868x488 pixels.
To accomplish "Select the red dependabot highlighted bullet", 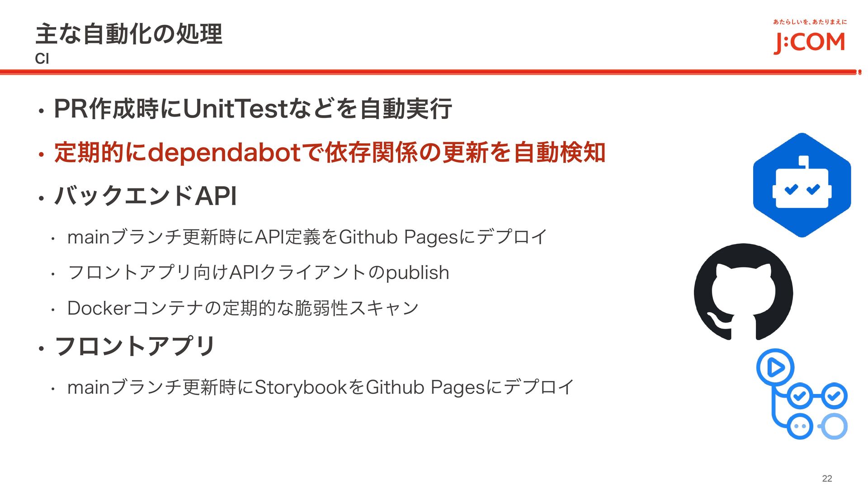I will [330, 152].
